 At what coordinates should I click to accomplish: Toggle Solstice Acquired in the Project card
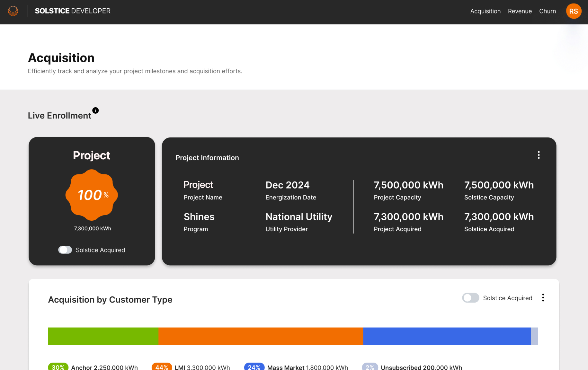tap(65, 250)
